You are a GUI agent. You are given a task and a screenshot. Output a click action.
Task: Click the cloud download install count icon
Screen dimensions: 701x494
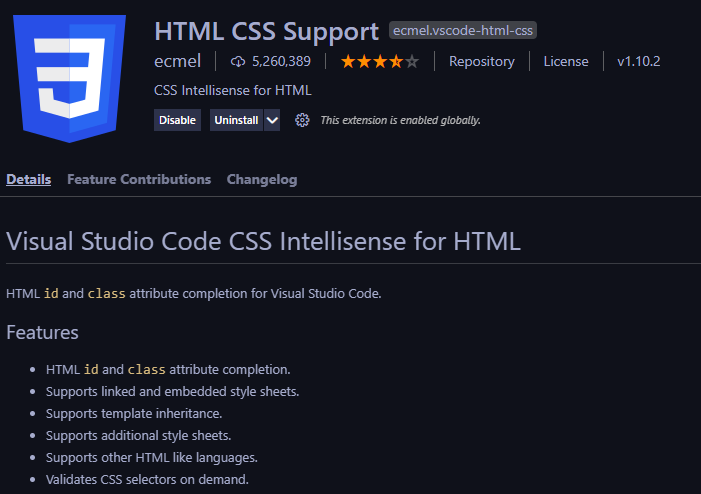pos(238,62)
